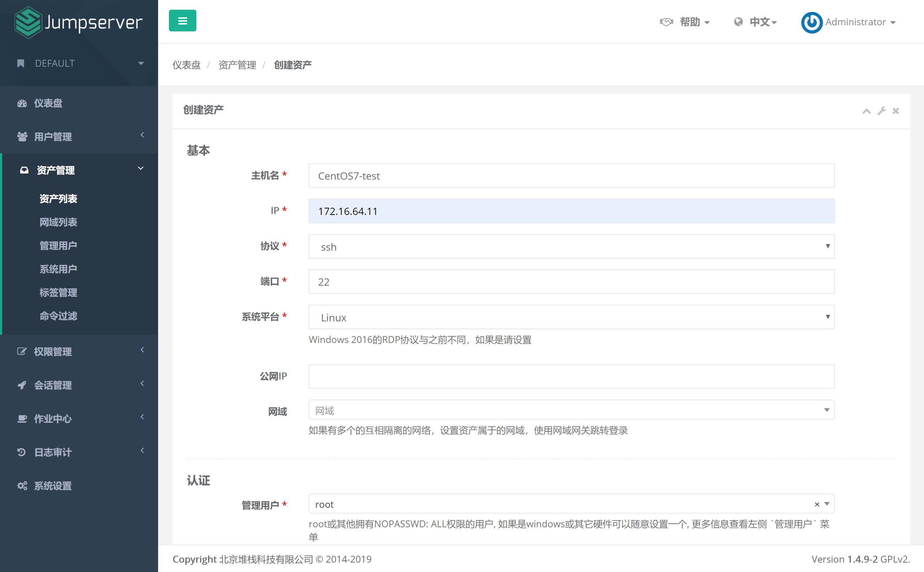Viewport: 924px width, 572px height.
Task: Open the 网域列表 submenu item
Action: [x=58, y=222]
